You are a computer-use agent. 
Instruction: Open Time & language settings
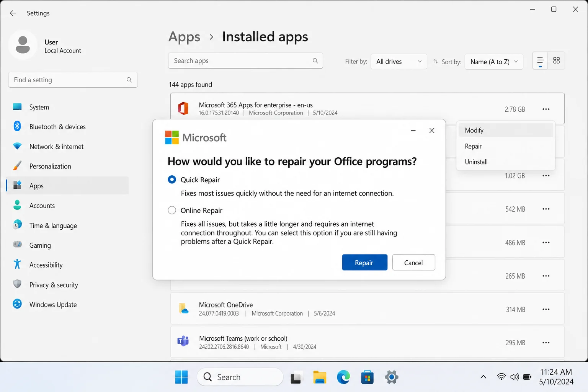pos(67,225)
